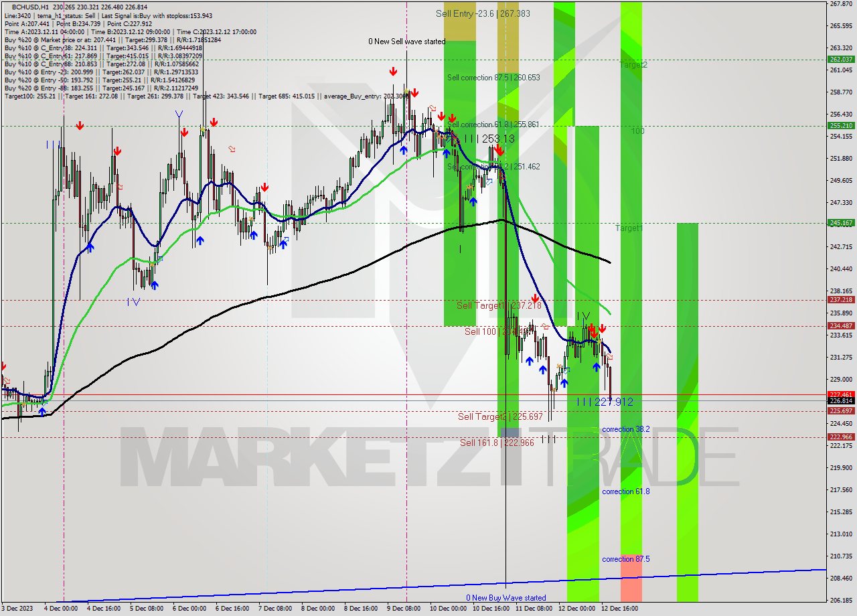Click the 267.830 price axis value

pyautogui.click(x=841, y=4)
